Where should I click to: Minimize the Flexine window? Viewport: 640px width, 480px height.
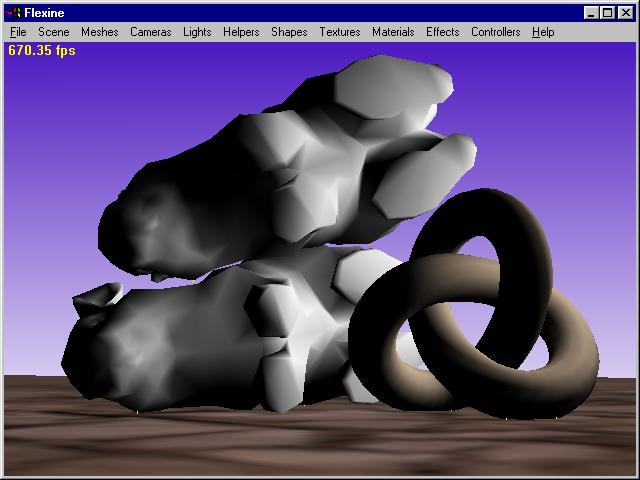click(590, 13)
